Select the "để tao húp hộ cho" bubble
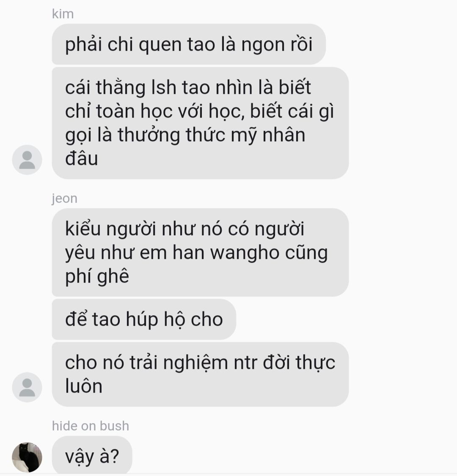The width and height of the screenshot is (457, 476). point(144,319)
